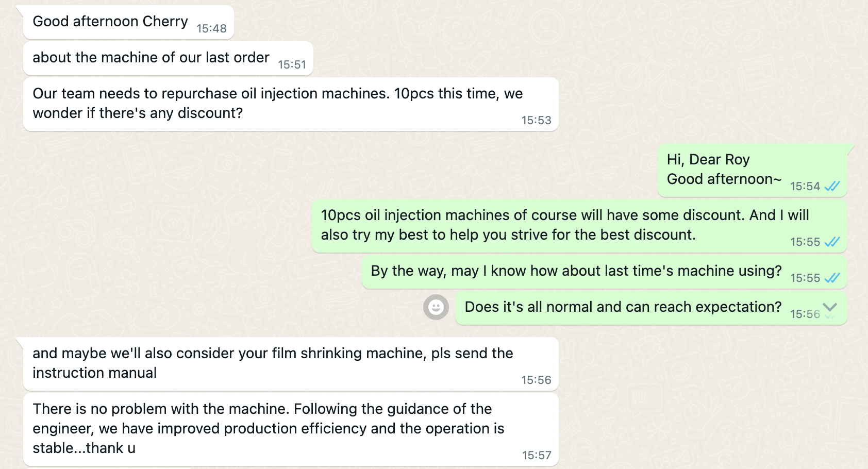Click 'about the machine of our last order' message

click(168, 58)
